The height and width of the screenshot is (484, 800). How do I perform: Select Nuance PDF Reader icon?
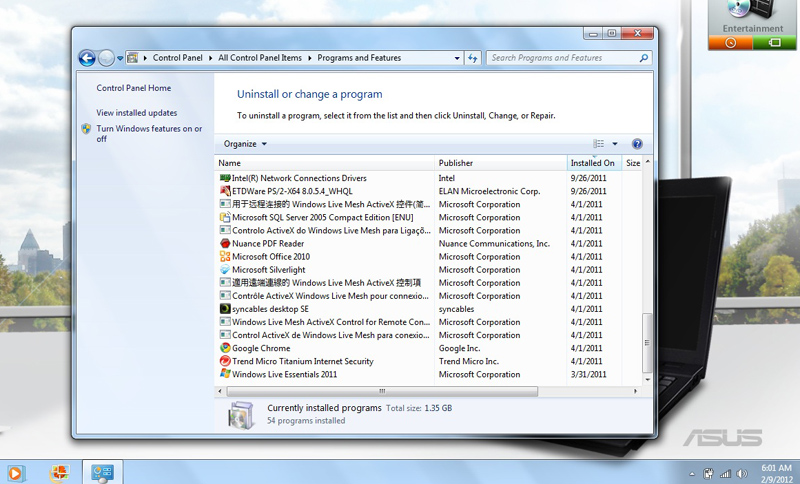tap(225, 243)
